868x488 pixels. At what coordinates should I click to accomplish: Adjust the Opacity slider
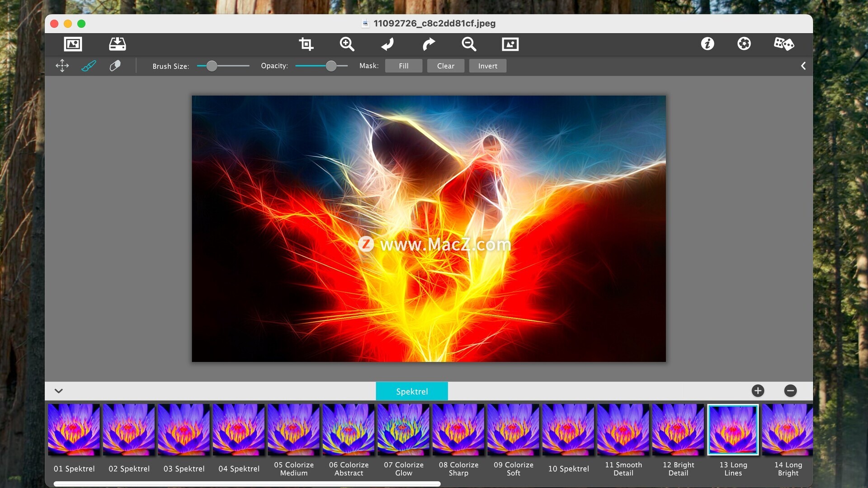click(x=321, y=66)
